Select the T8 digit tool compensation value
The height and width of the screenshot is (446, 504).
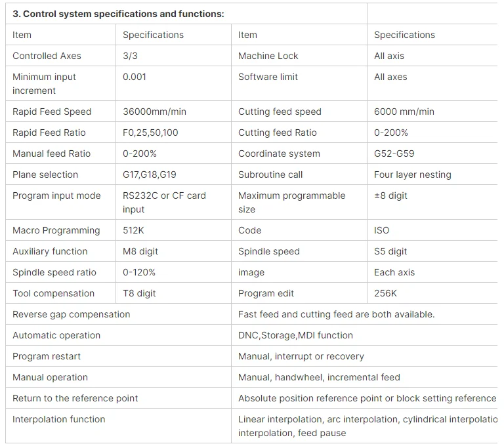pos(139,293)
